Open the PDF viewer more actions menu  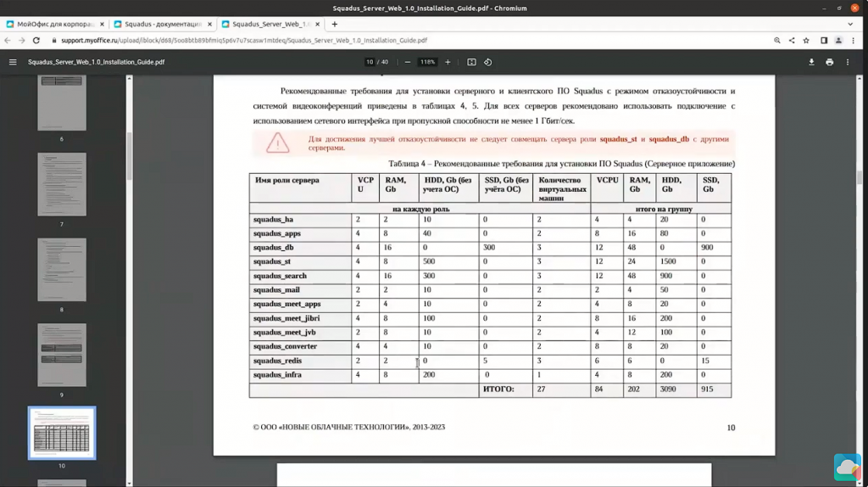[x=848, y=62]
